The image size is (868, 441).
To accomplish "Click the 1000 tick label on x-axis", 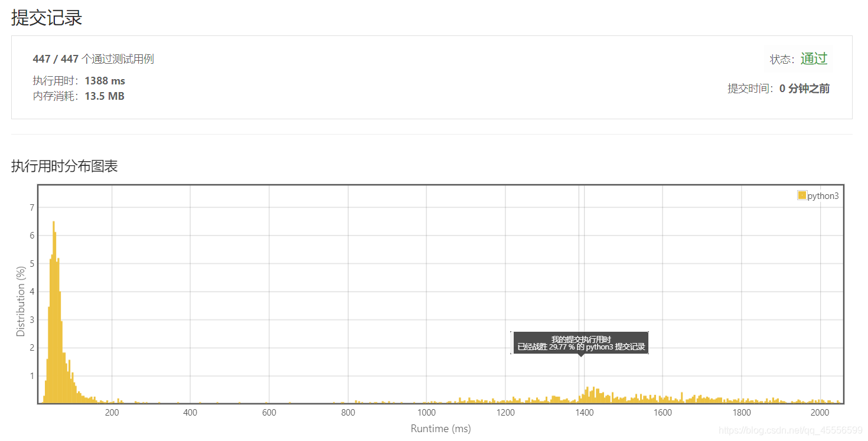I will (x=426, y=413).
